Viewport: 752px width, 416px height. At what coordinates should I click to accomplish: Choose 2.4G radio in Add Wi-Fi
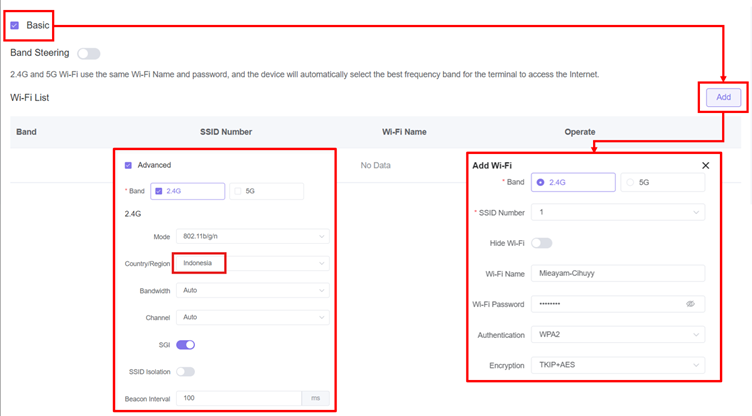541,183
